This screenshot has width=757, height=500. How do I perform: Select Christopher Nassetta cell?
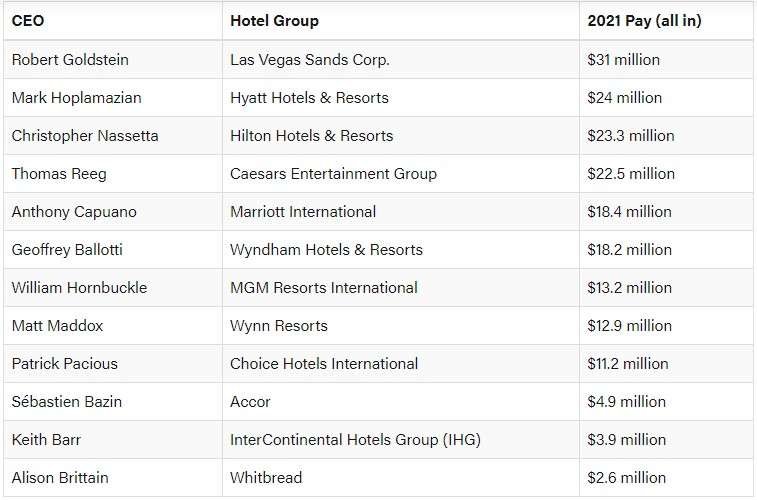point(113,136)
